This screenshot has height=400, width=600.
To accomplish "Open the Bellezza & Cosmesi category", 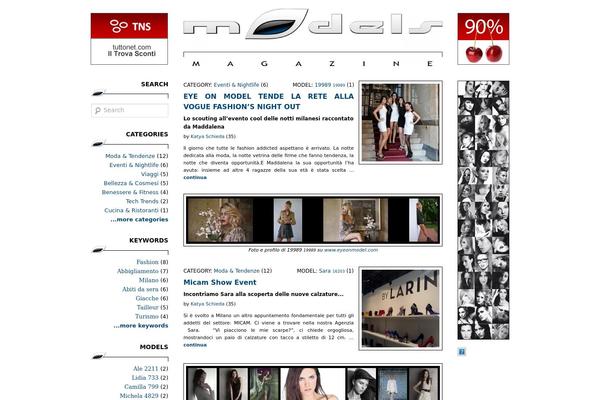I will click(x=131, y=183).
